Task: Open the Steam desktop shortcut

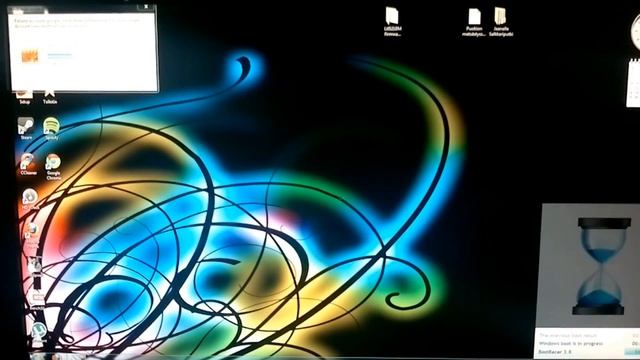Action: (26, 128)
